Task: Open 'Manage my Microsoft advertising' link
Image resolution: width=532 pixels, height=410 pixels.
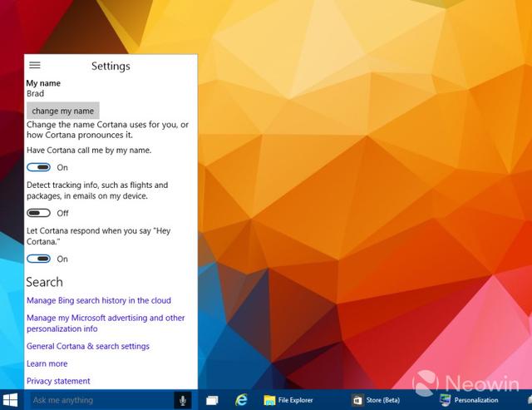Action: (x=106, y=324)
